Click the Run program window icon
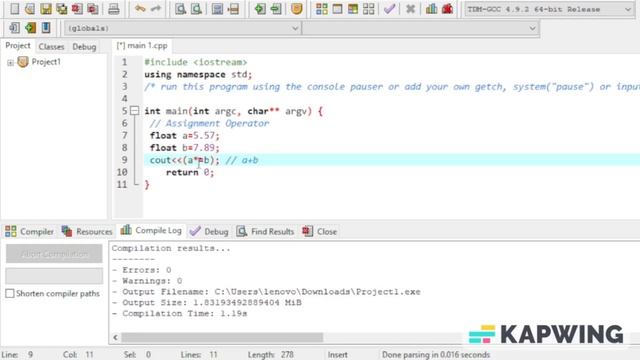The width and height of the screenshot is (640, 360). click(x=337, y=9)
